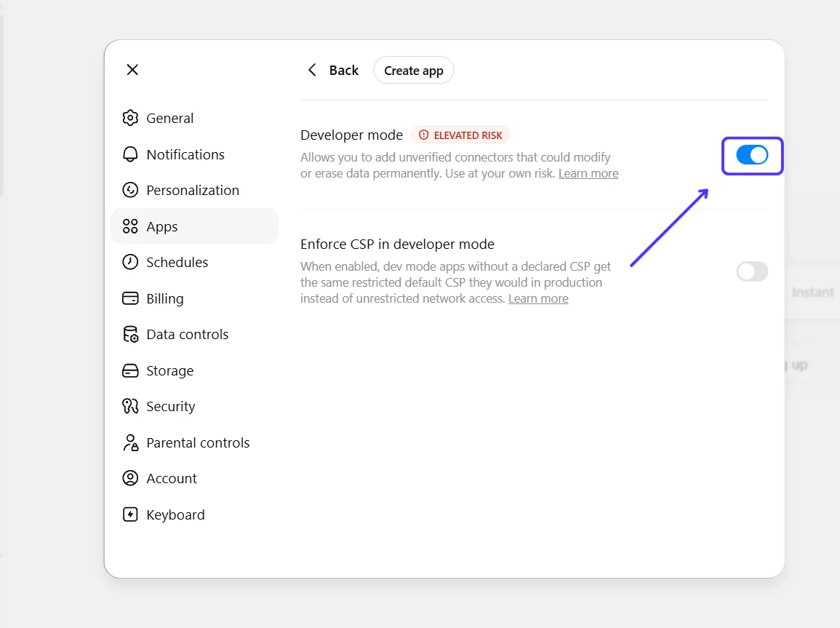
Task: Click the Data controls database icon
Action: [130, 334]
